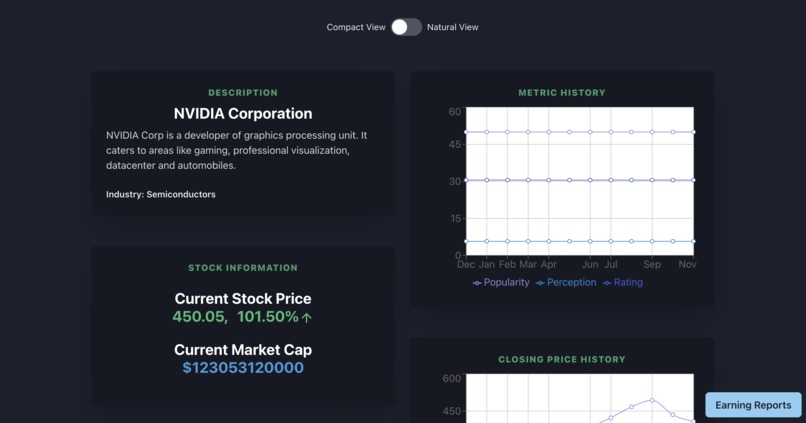Image resolution: width=806 pixels, height=423 pixels.
Task: Open the Earning Reports button
Action: [x=753, y=405]
